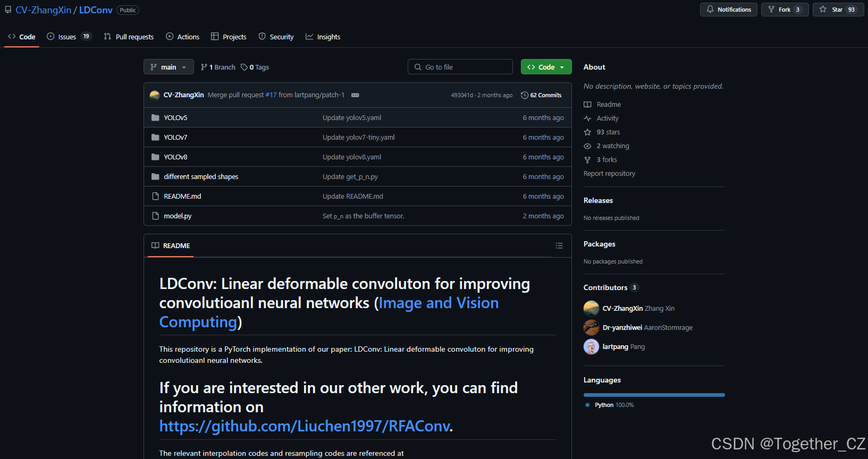The image size is (868, 459).
Task: Click the star icon next to 93 stars
Action: [x=587, y=132]
